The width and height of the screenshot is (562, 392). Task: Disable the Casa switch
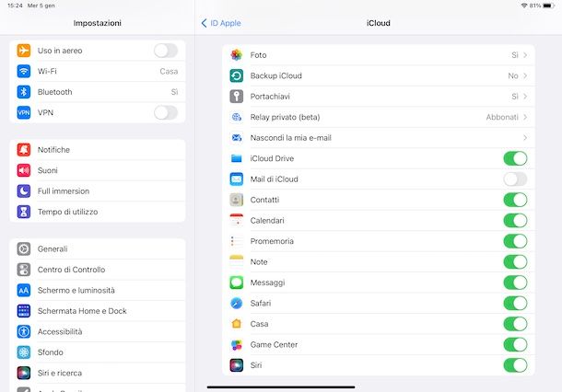coord(515,324)
